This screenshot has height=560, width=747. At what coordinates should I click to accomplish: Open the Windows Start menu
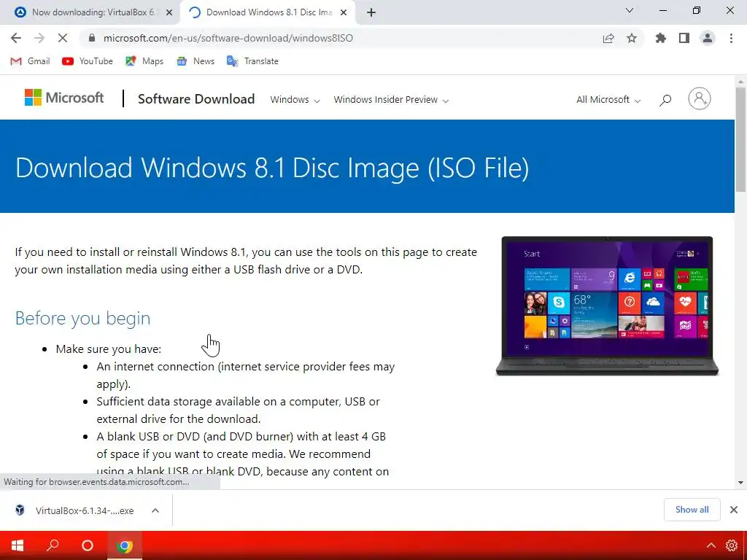click(18, 545)
